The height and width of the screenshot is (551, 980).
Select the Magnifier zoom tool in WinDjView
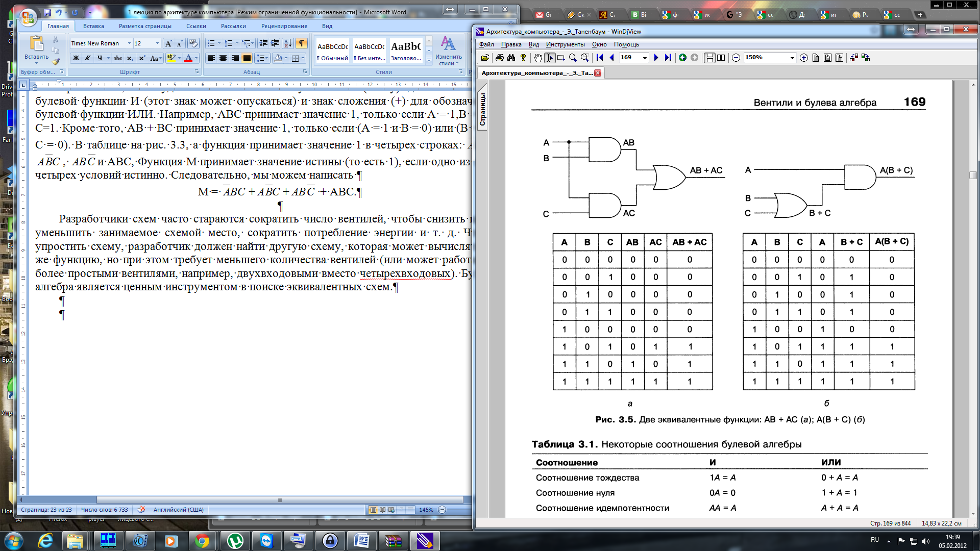pos(573,58)
